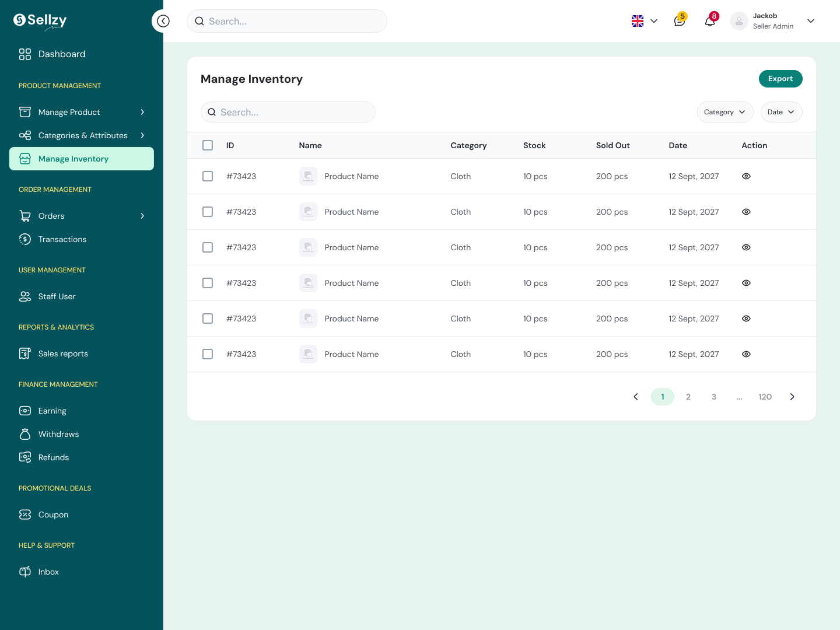Select Categories & Attributes in sidebar

pyautogui.click(x=83, y=135)
